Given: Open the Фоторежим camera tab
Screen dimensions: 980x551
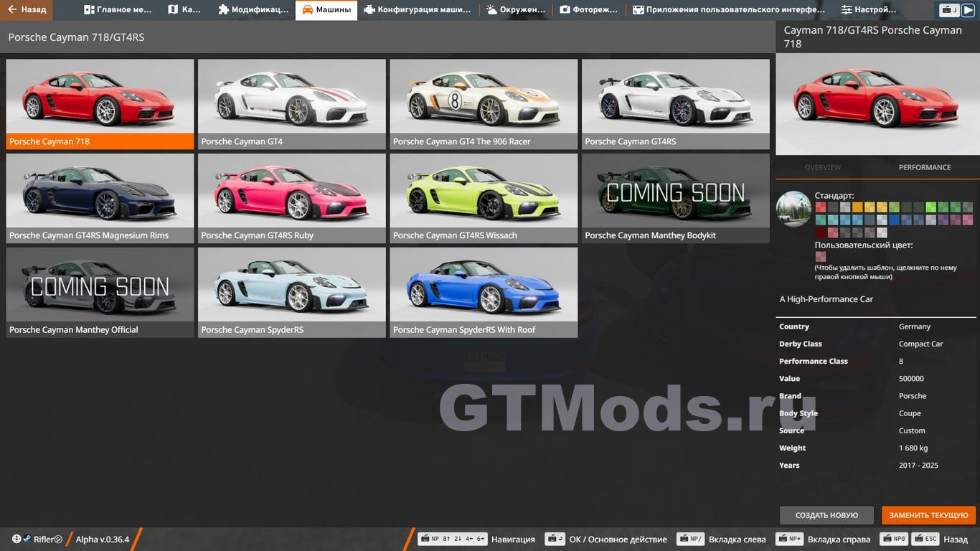Looking at the screenshot, I should [x=588, y=10].
